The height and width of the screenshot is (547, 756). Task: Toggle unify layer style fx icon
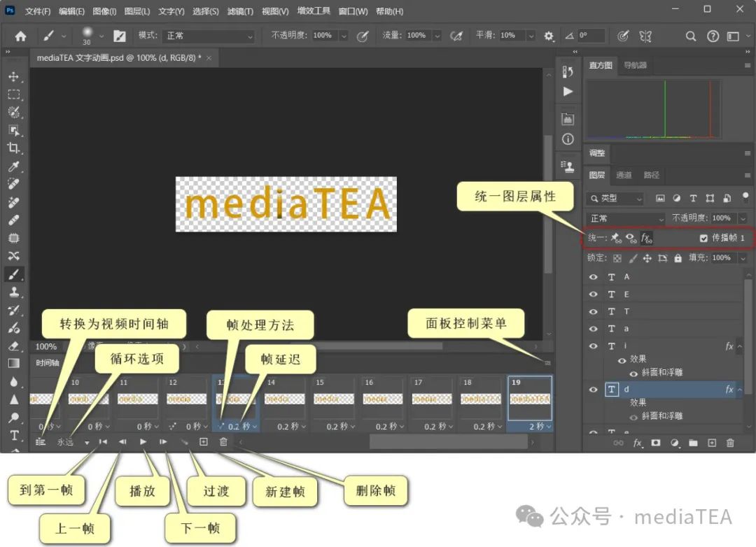tap(647, 238)
